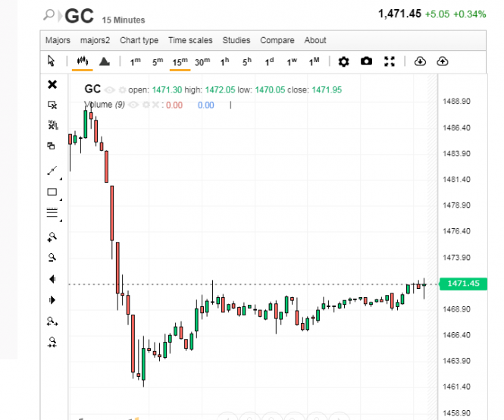The height and width of the screenshot is (420, 504).
Task: Toggle GC series visibility eye
Action: pos(110,90)
